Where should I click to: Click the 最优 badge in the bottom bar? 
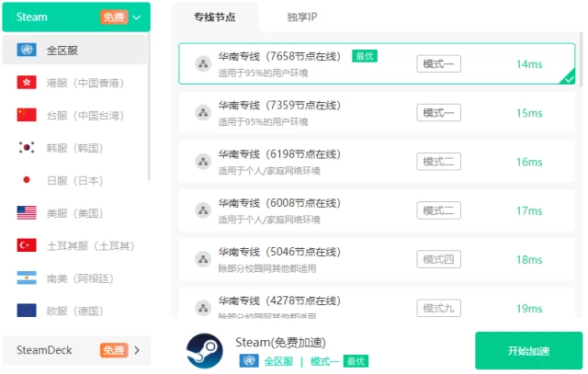[356, 361]
